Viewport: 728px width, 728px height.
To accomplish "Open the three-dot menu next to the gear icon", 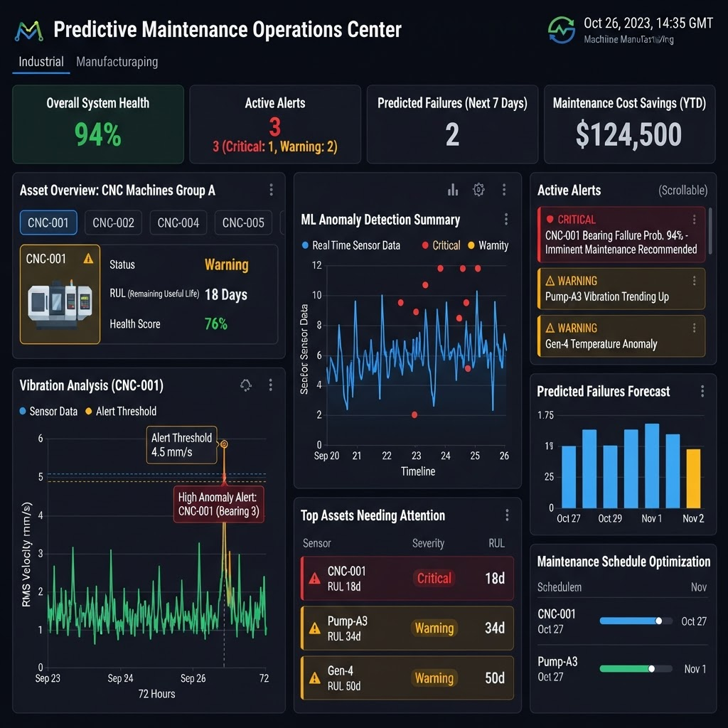I will coord(504,189).
